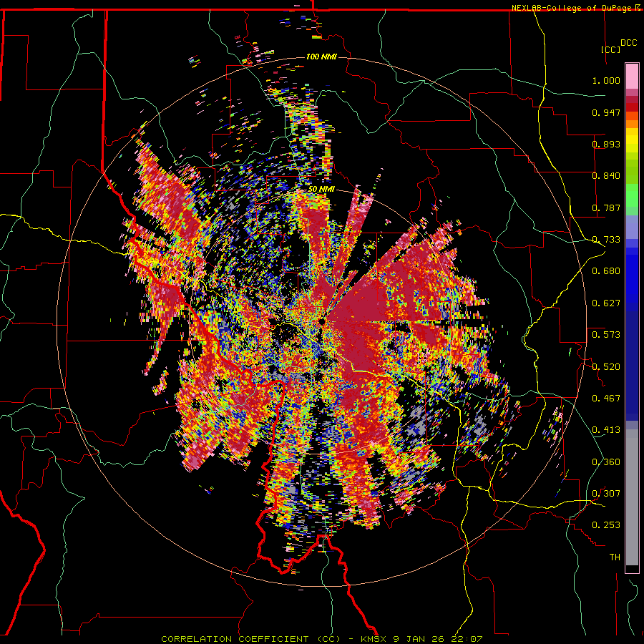Click the 0.947 legend value
This screenshot has height=644, width=644.
606,112
